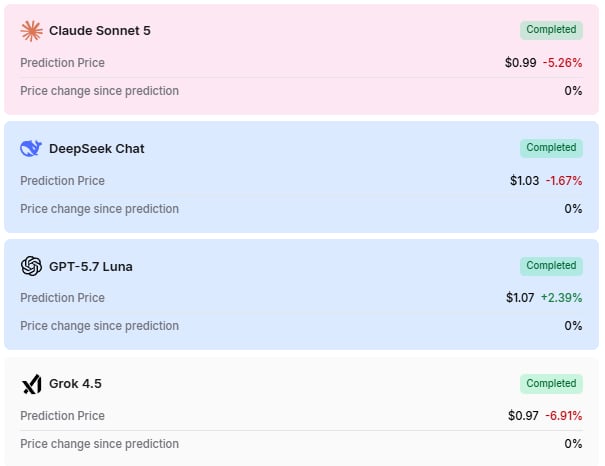The height and width of the screenshot is (466, 605).
Task: Click Grok's Price change since prediction label
Action: pyautogui.click(x=100, y=444)
